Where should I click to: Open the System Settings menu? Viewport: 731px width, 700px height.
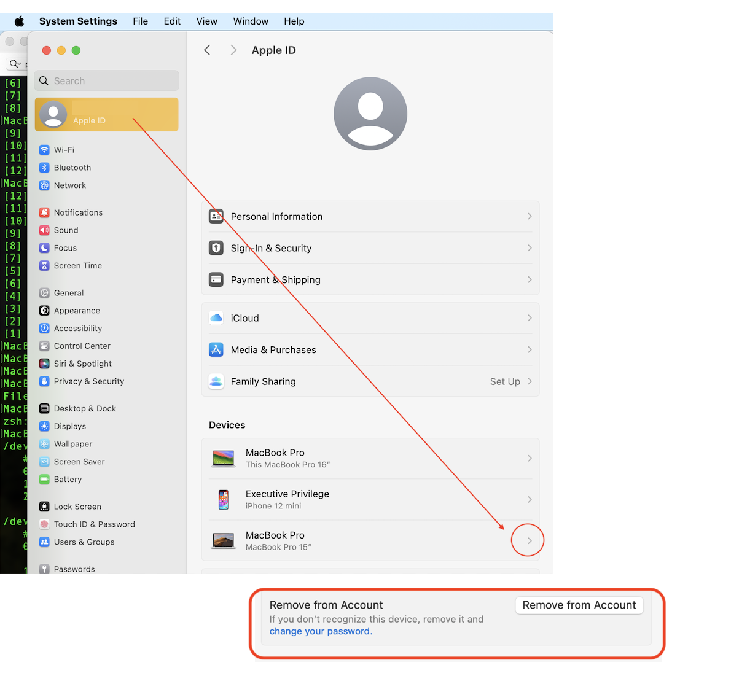pyautogui.click(x=79, y=21)
